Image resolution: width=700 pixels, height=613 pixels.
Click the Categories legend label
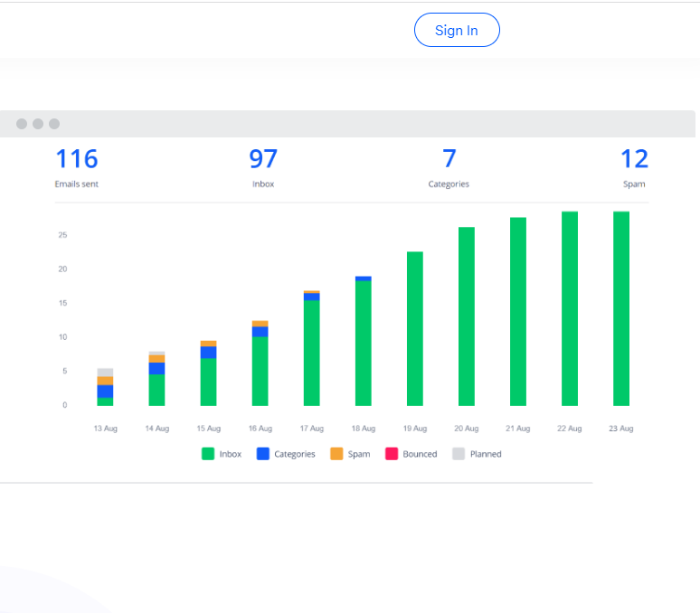tap(295, 454)
